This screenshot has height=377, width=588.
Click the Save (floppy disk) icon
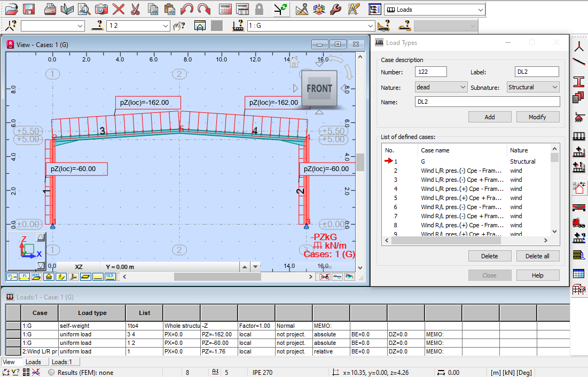(29, 9)
